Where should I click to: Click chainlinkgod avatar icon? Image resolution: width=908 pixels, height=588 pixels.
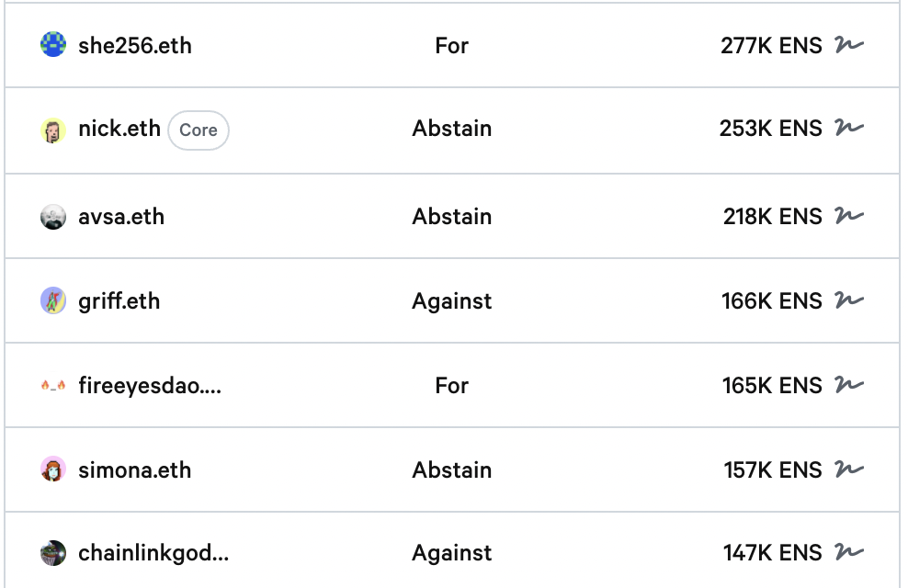53,553
